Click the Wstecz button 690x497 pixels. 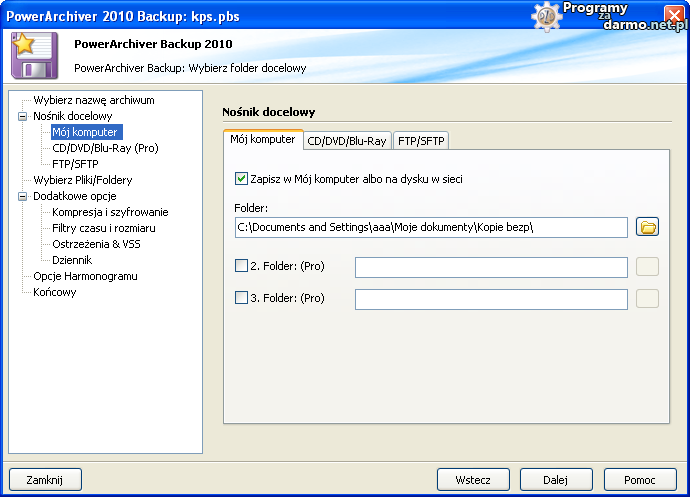point(473,480)
